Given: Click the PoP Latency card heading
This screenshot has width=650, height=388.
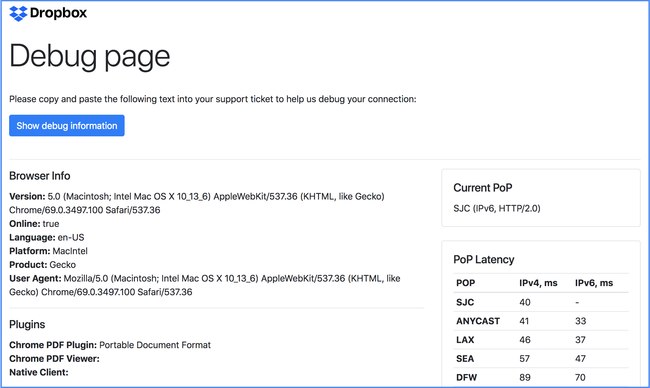Looking at the screenshot, I should 483,259.
